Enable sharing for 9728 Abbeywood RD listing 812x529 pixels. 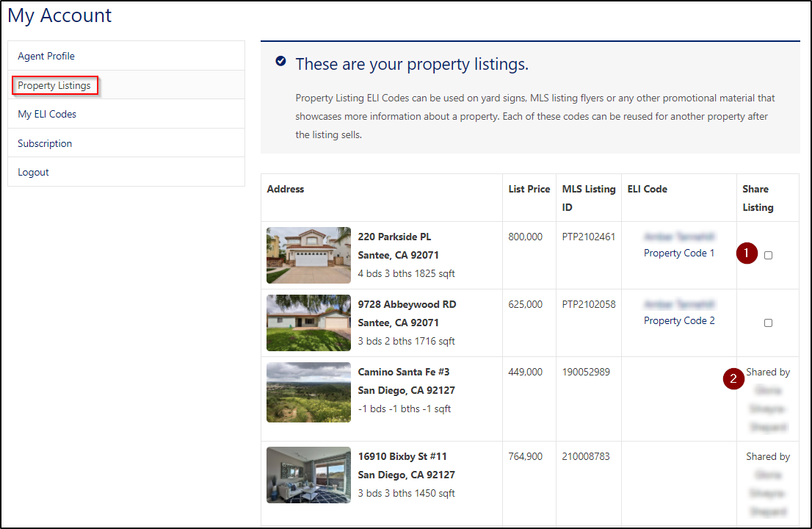768,323
